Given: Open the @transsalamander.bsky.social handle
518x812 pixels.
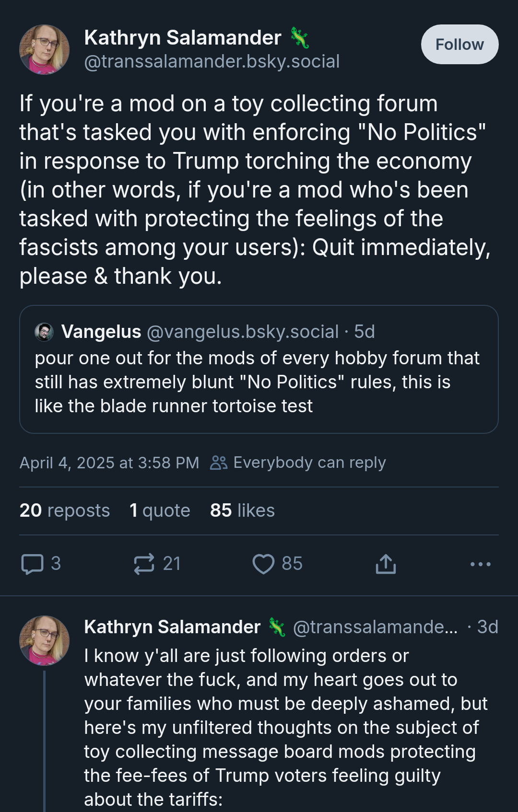Looking at the screenshot, I should pos(212,61).
